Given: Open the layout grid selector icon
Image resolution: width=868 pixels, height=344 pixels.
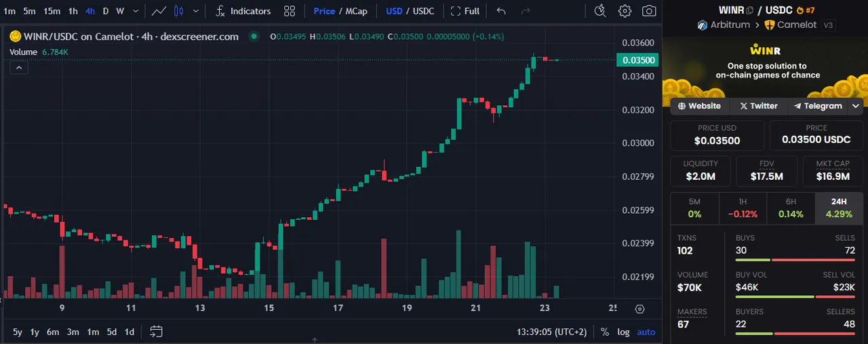Looking at the screenshot, I should [x=290, y=11].
